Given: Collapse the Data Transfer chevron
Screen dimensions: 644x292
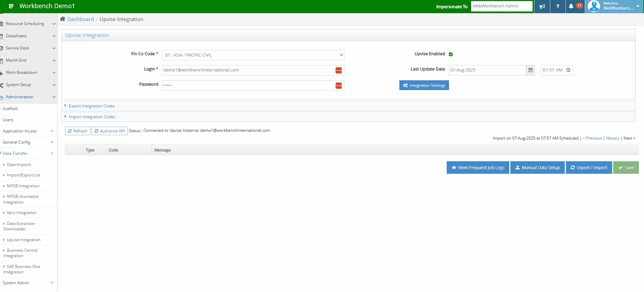Looking at the screenshot, I should [x=52, y=153].
